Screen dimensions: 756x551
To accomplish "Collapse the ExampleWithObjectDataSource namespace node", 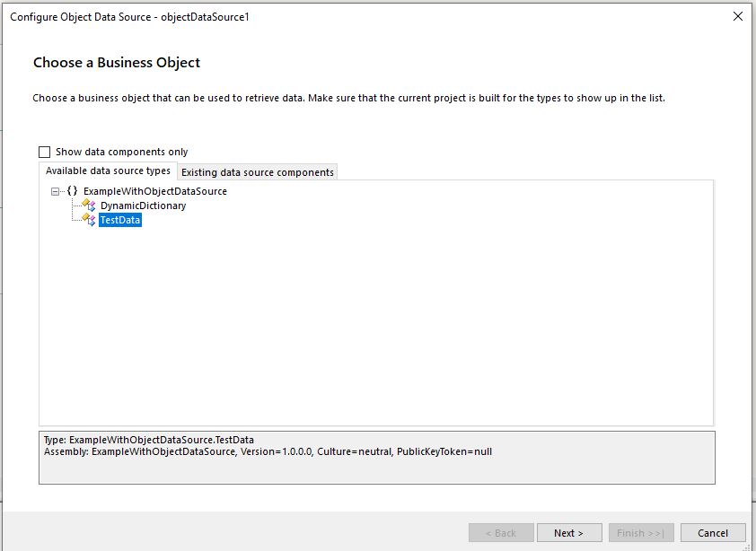I will click(x=56, y=191).
